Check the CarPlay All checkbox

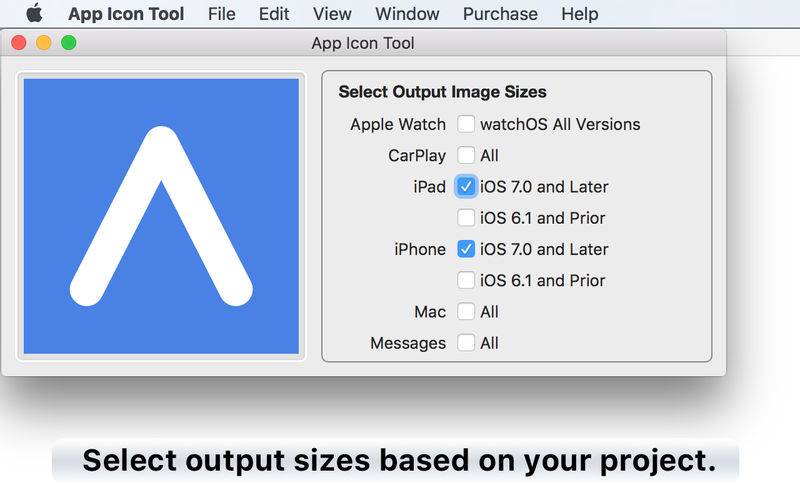(x=466, y=155)
